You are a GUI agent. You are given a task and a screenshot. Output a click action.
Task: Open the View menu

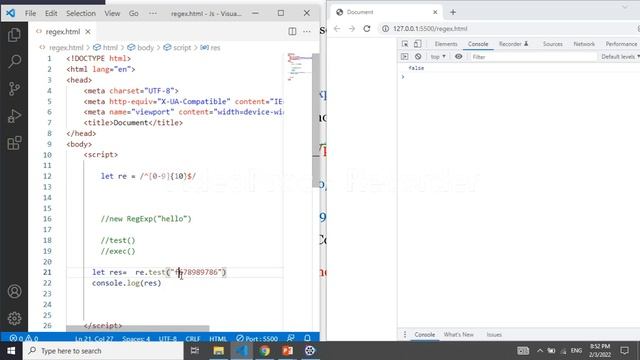[112, 13]
